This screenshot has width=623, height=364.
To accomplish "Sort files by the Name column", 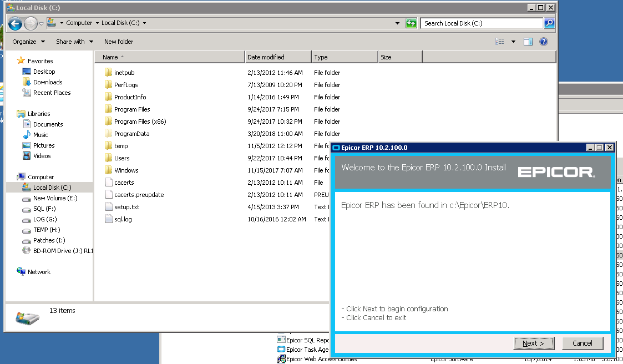I will tap(170, 57).
